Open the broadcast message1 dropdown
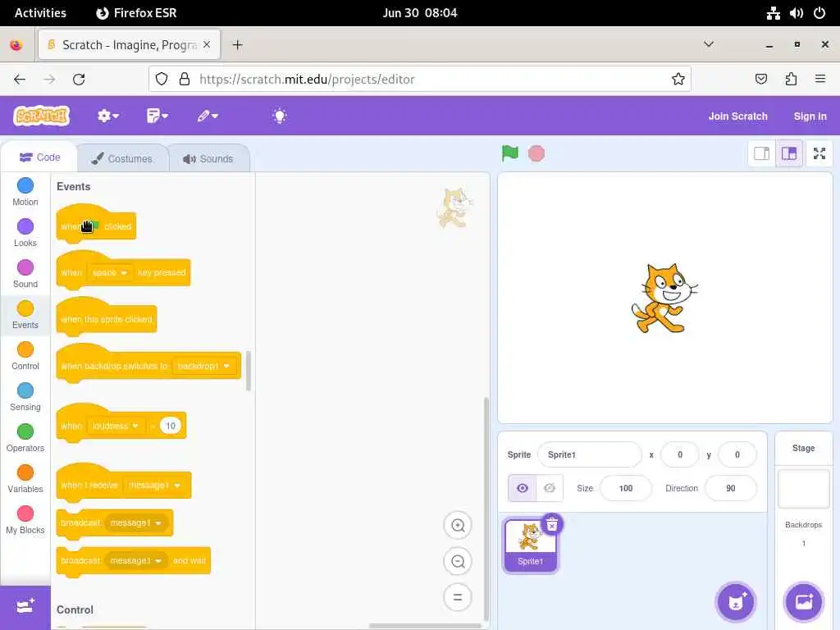 135,523
